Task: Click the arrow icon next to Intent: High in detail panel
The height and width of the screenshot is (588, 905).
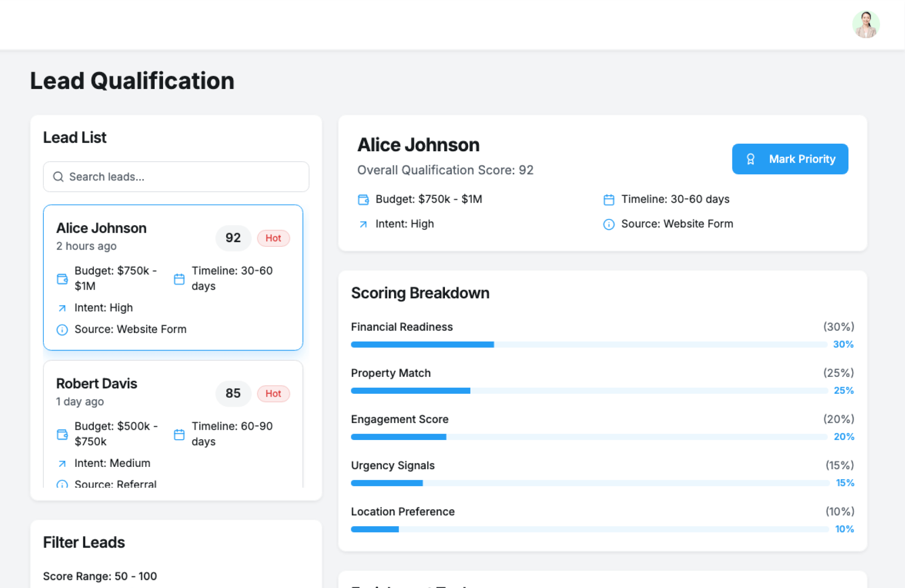Action: [x=363, y=225]
